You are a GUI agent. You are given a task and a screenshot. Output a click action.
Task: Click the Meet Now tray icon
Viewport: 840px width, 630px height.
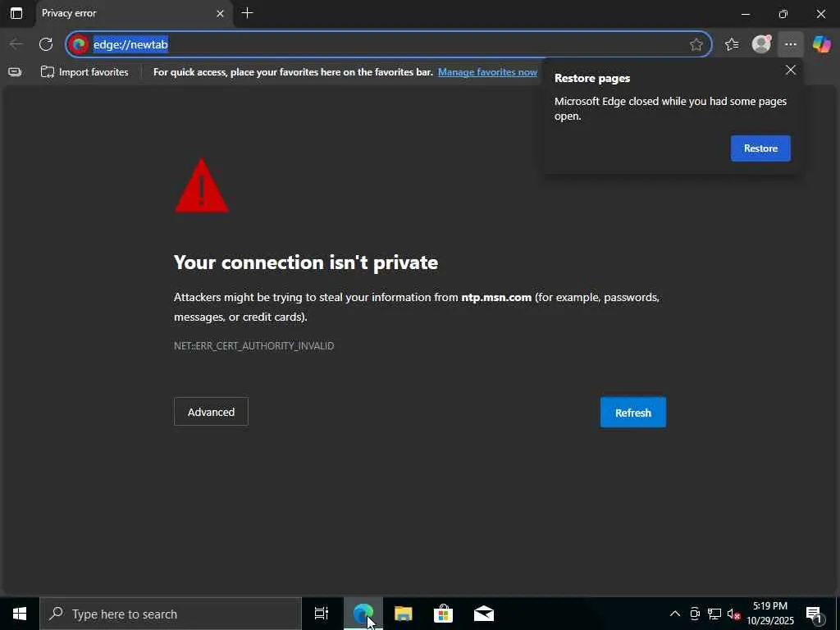[695, 614]
